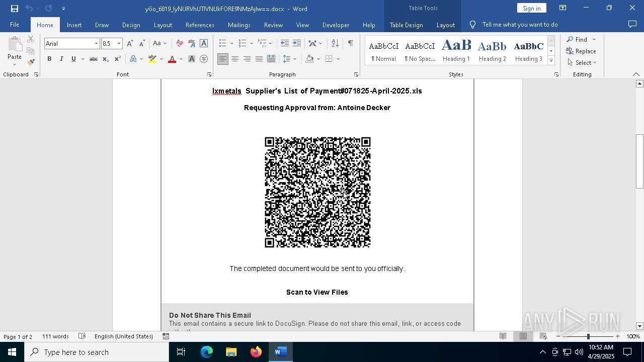Apply superscript formatting

coord(118,59)
